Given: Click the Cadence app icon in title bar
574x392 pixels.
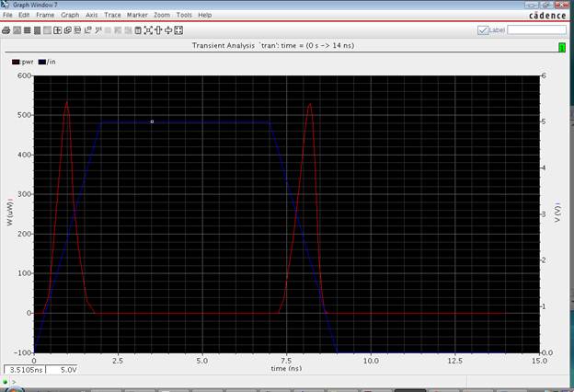Looking at the screenshot, I should (x=6, y=6).
